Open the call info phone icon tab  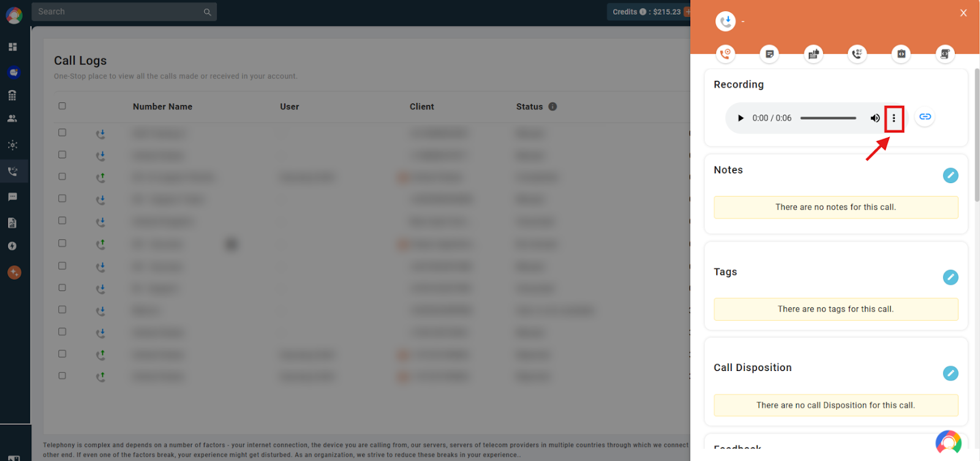tap(726, 54)
